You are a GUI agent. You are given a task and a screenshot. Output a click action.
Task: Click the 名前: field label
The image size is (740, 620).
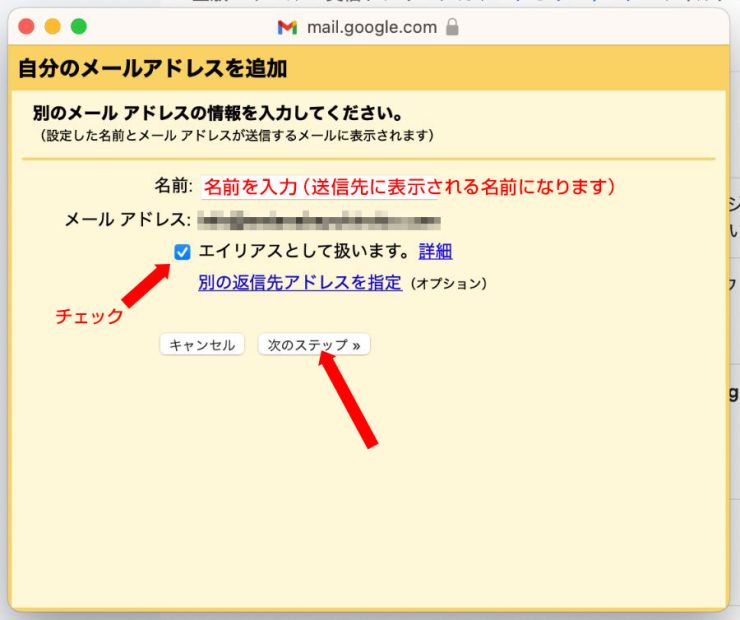172,186
